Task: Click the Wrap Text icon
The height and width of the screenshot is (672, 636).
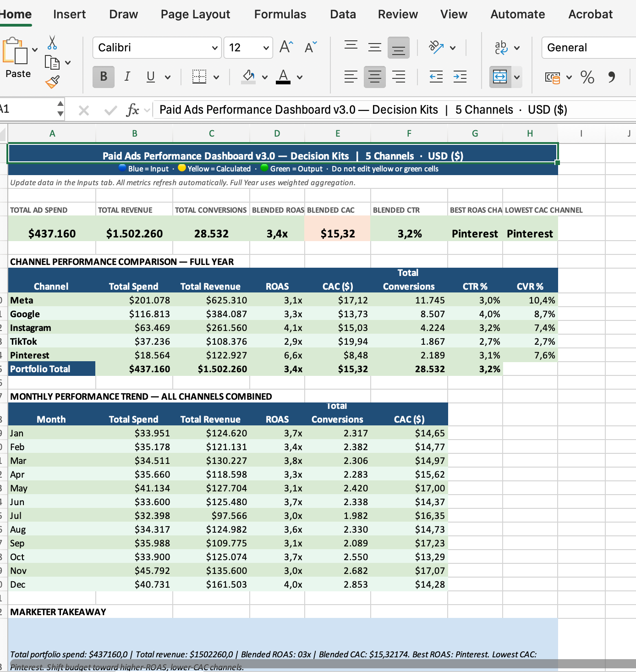Action: pos(501,47)
